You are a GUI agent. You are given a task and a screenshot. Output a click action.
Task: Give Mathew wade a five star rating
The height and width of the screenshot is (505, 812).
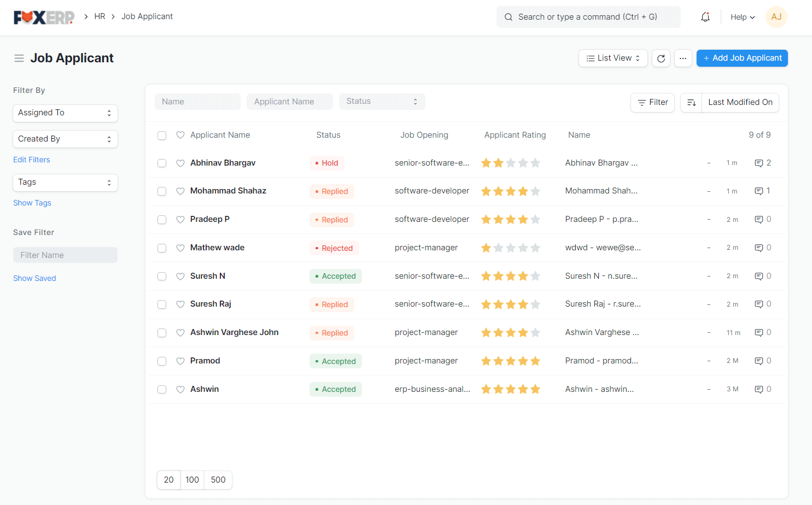[x=535, y=247]
